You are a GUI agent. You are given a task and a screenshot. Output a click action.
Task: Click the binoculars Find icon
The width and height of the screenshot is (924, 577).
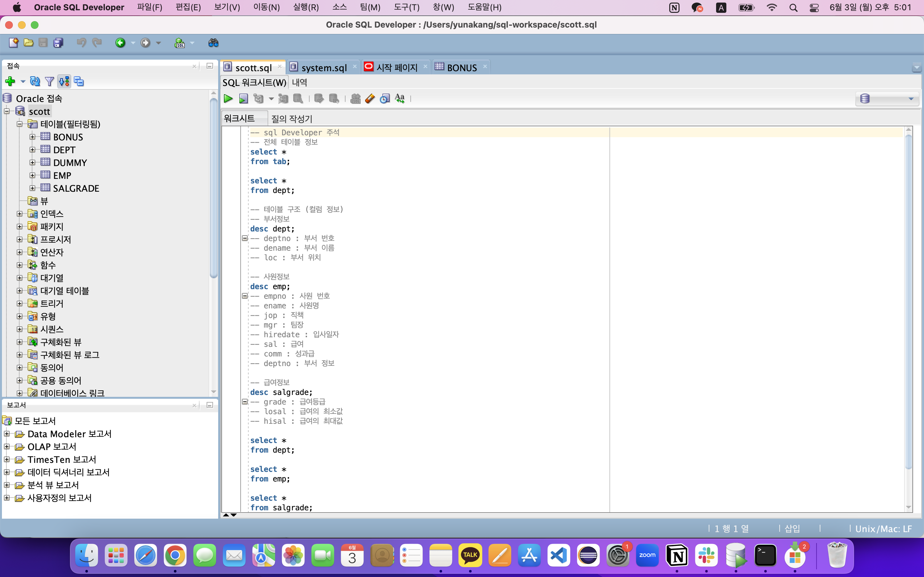pos(213,43)
